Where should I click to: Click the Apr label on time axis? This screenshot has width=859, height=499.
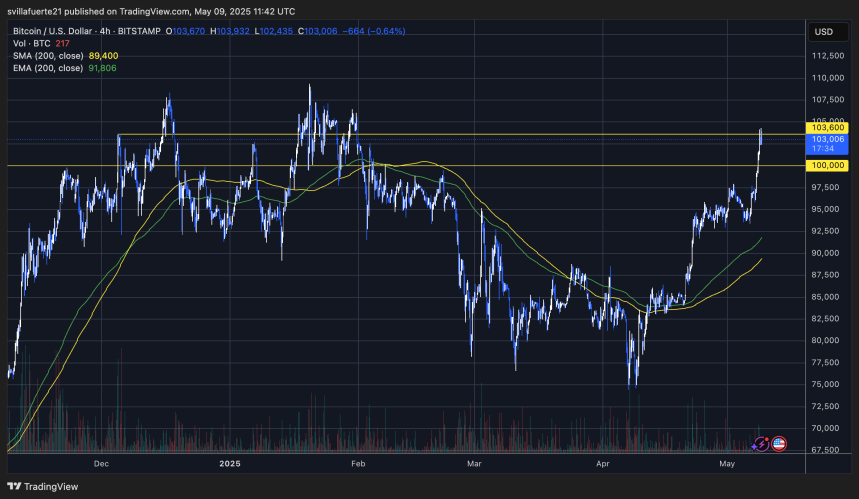(603, 463)
